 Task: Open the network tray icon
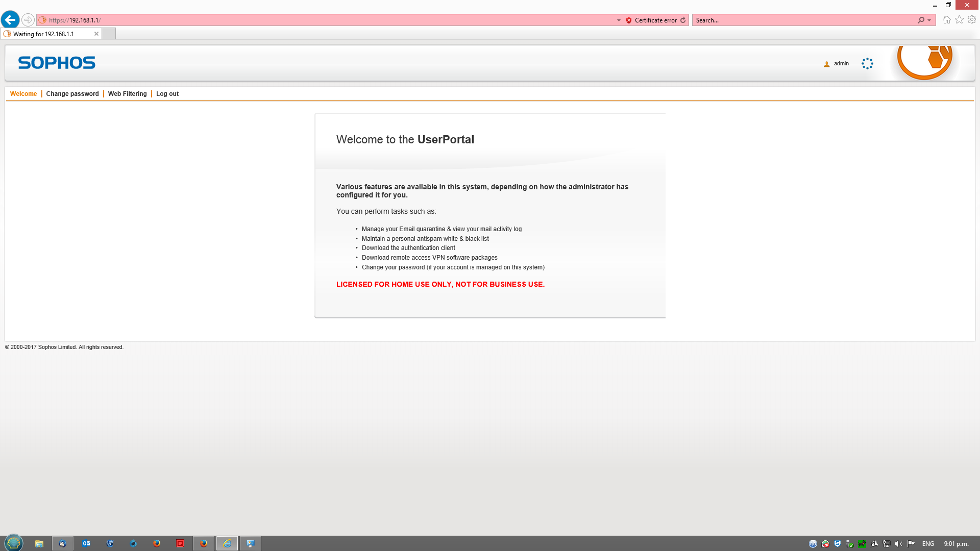[887, 544]
